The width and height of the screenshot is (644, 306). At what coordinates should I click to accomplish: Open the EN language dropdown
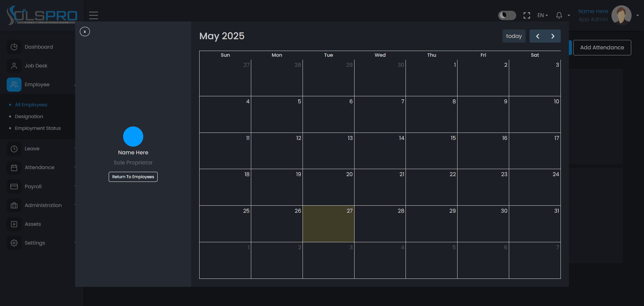click(543, 15)
